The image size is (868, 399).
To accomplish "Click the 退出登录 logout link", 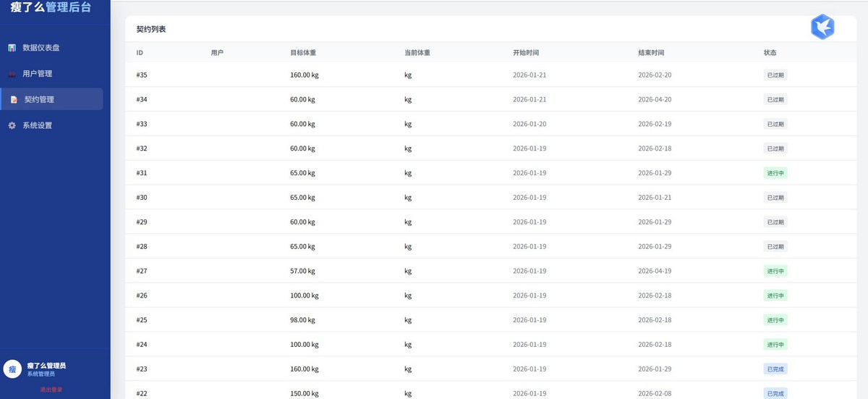I will pos(51,390).
